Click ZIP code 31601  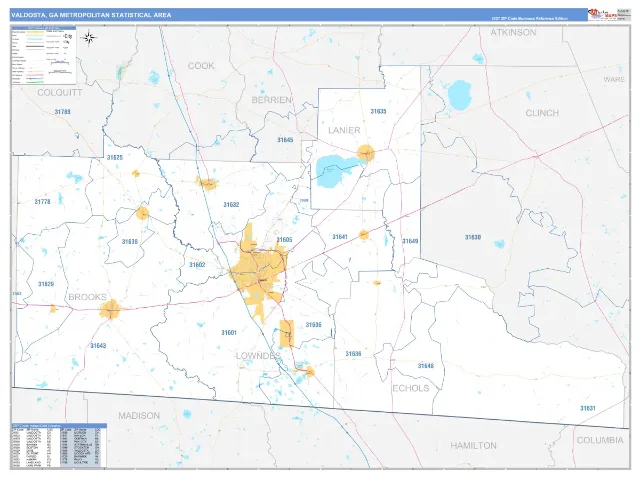[229, 333]
